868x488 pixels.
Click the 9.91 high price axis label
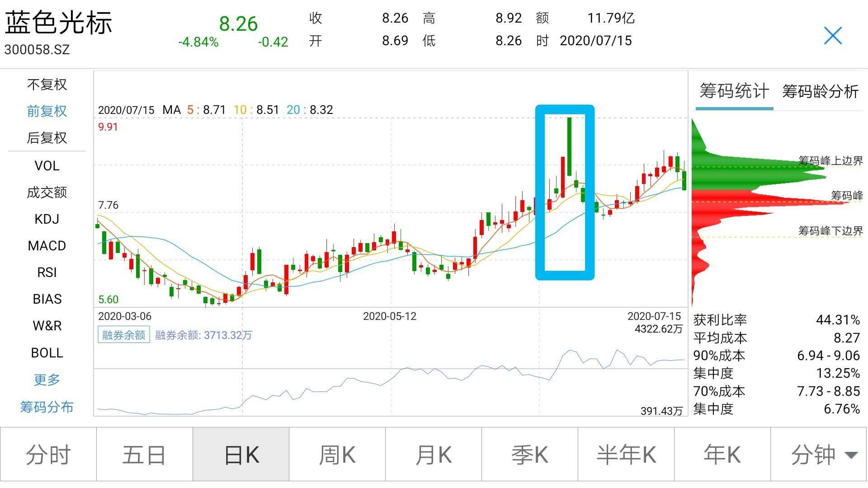(x=108, y=127)
